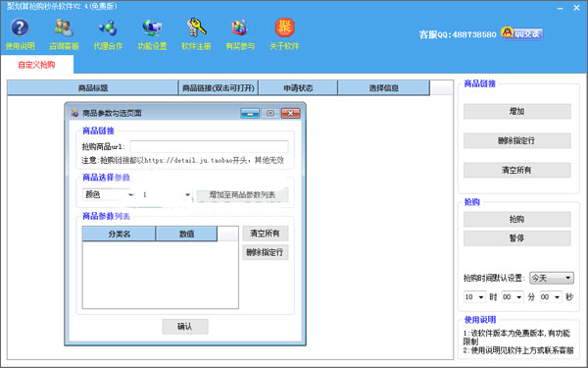
Task: Click 增加至商品参数列表 button
Action: [x=242, y=194]
